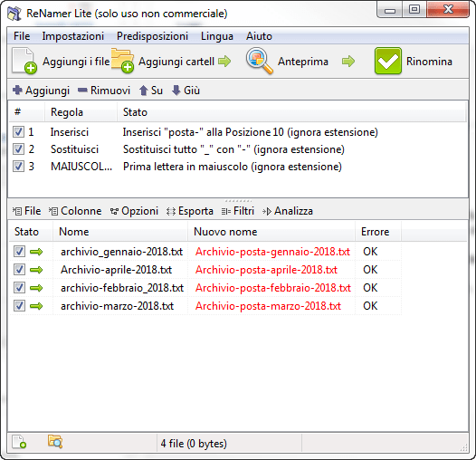Uncheck the archivio_gennaio-2018.txt file checkbox

tap(19, 252)
